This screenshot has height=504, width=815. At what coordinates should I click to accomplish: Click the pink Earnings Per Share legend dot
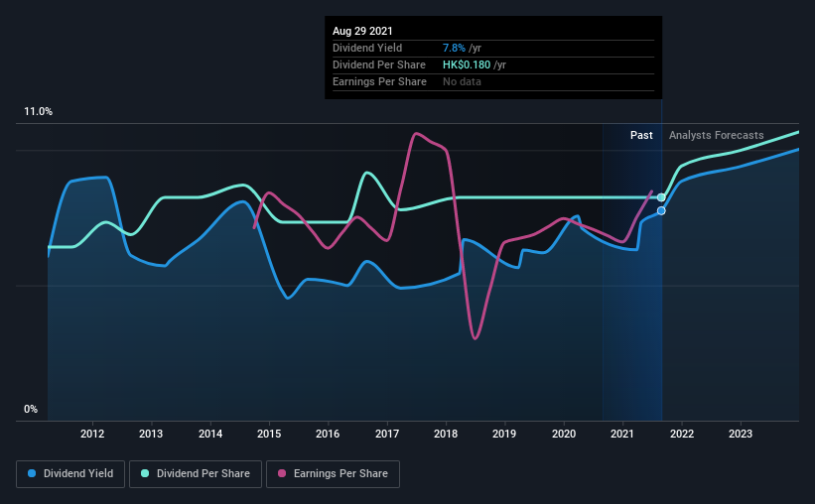(282, 473)
